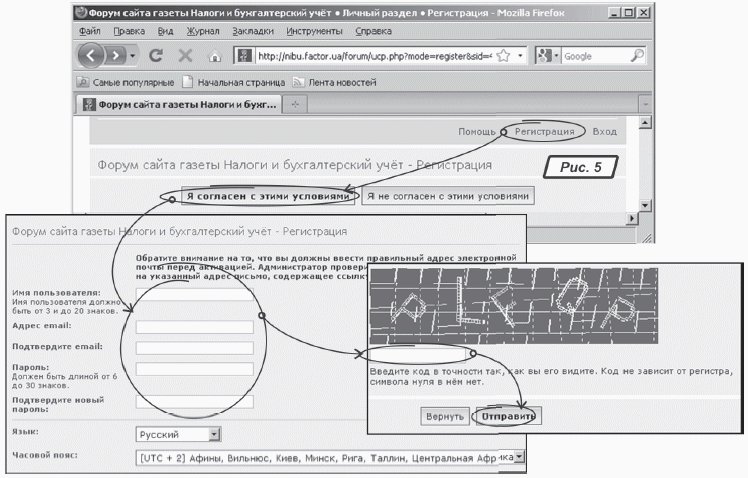
Task: Expand the Язык (Русский) dropdown
Action: (x=214, y=434)
